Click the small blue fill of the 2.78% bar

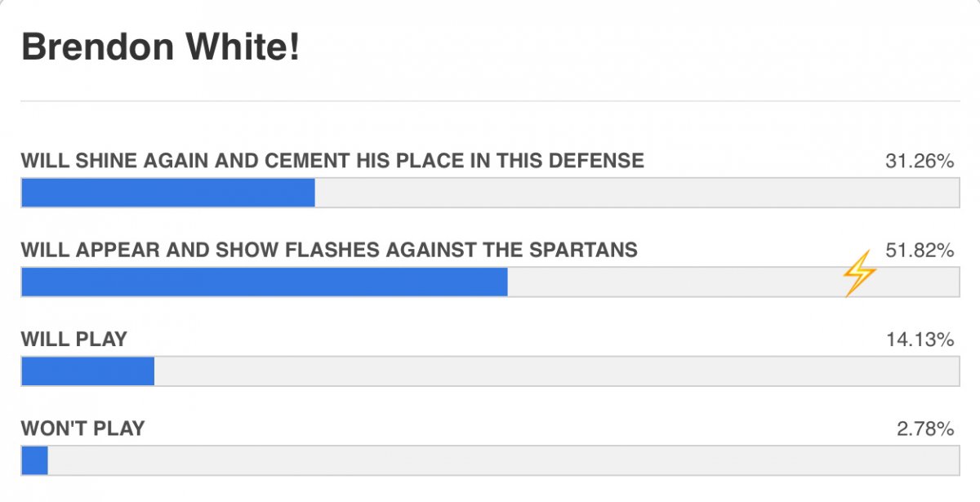(34, 460)
